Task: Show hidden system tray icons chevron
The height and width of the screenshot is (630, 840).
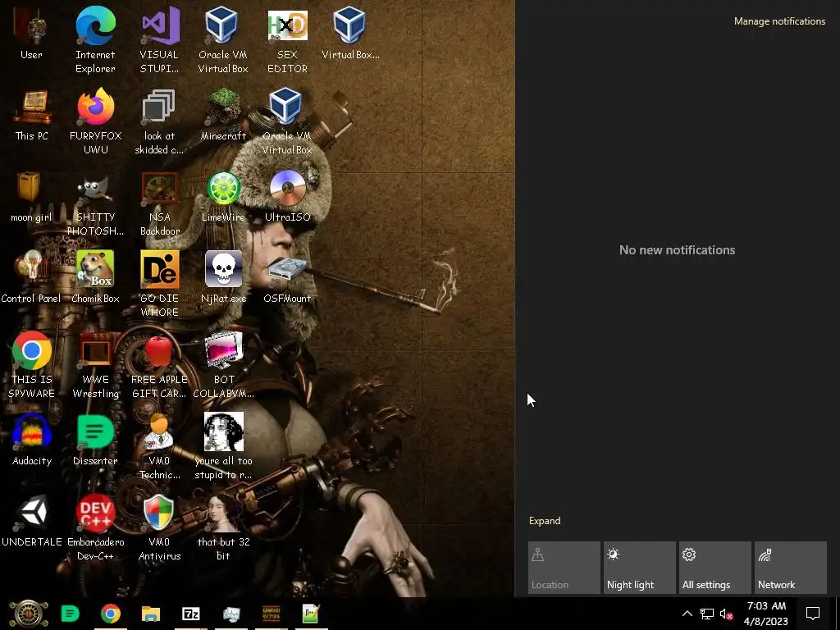Action: pos(687,614)
